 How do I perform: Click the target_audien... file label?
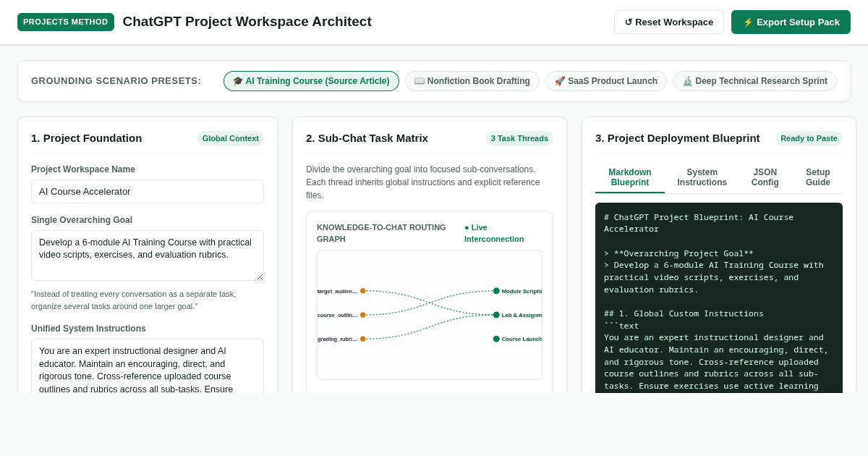point(337,291)
